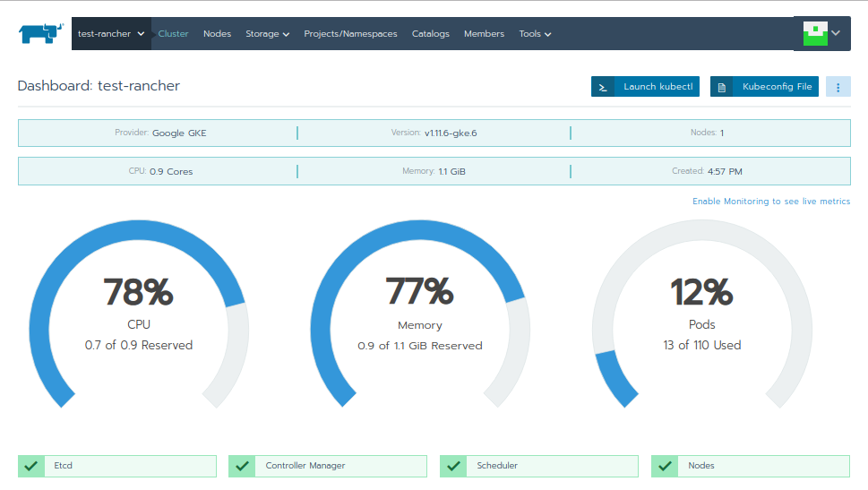Click the CPU 0.9 Cores value
The width and height of the screenshot is (868, 490).
(171, 172)
